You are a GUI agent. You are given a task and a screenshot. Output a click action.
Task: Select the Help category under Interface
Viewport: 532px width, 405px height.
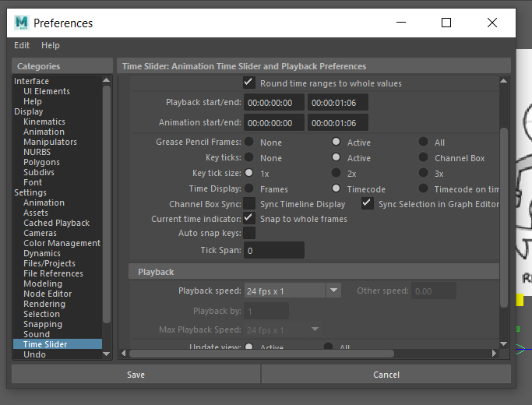pos(33,101)
